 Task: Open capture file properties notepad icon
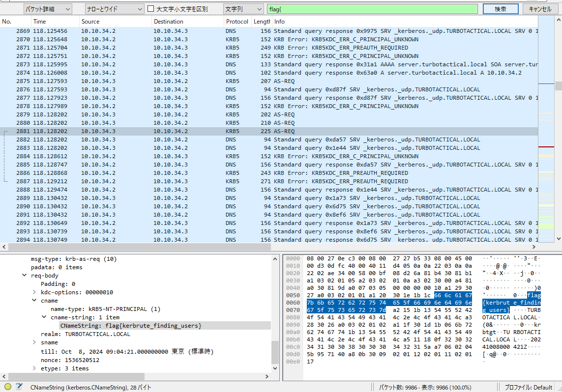[19, 387]
